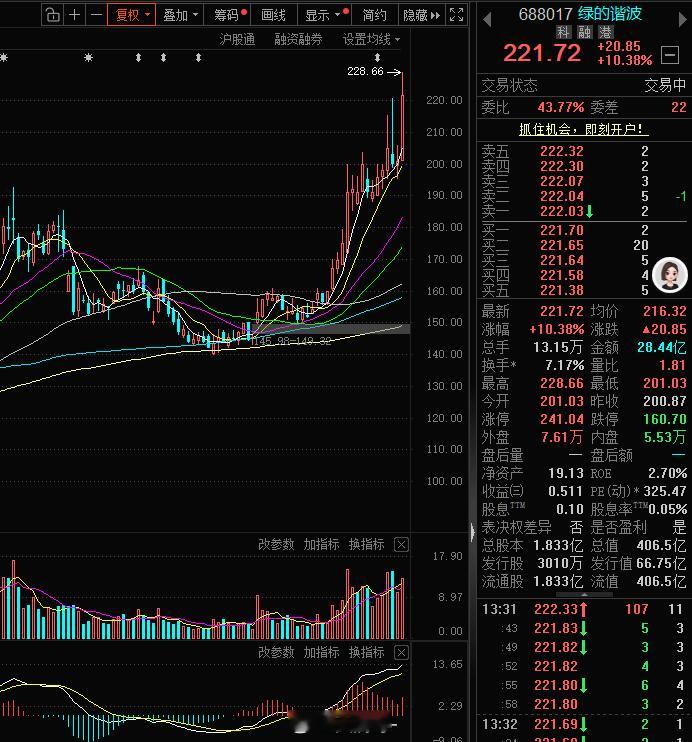Click 最高 value 228.66
692x742 pixels.
click(x=561, y=383)
